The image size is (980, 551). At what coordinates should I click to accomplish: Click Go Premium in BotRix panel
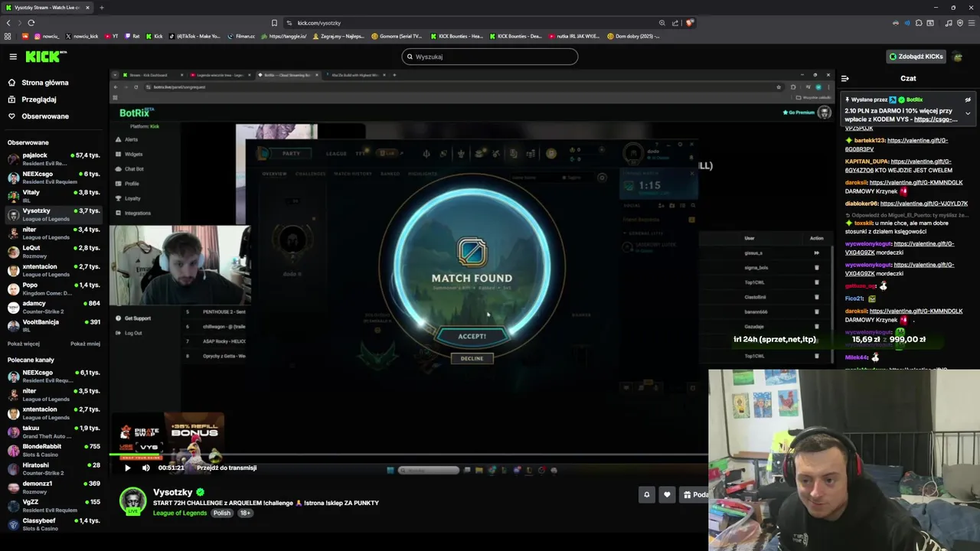tap(799, 112)
